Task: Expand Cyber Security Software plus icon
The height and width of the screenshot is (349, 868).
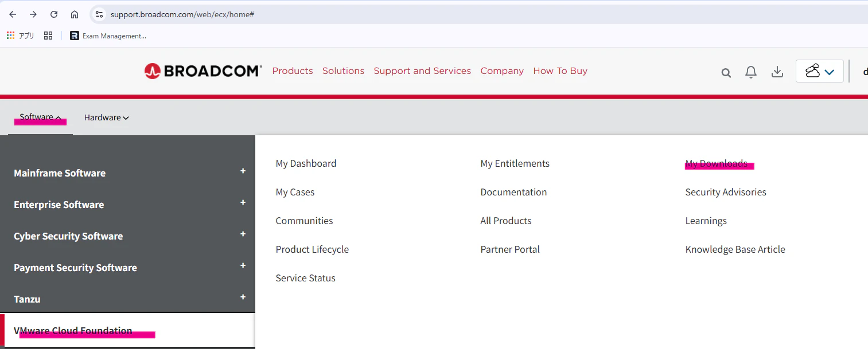Action: (x=243, y=234)
